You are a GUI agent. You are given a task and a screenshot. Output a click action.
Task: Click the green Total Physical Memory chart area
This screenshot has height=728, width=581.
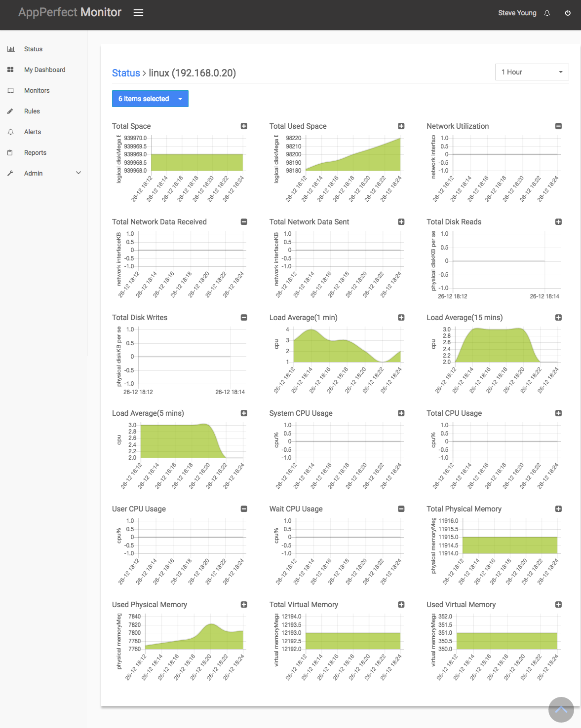tap(510, 545)
